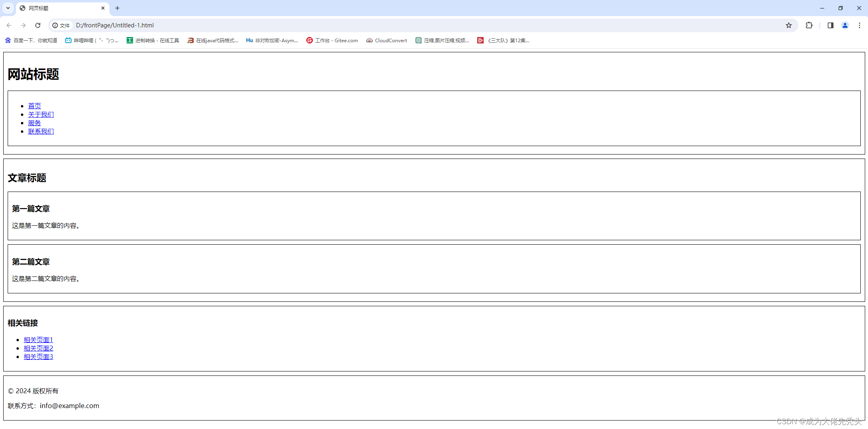This screenshot has height=429, width=868.
Task: Bookmark this page with the star icon
Action: [789, 25]
